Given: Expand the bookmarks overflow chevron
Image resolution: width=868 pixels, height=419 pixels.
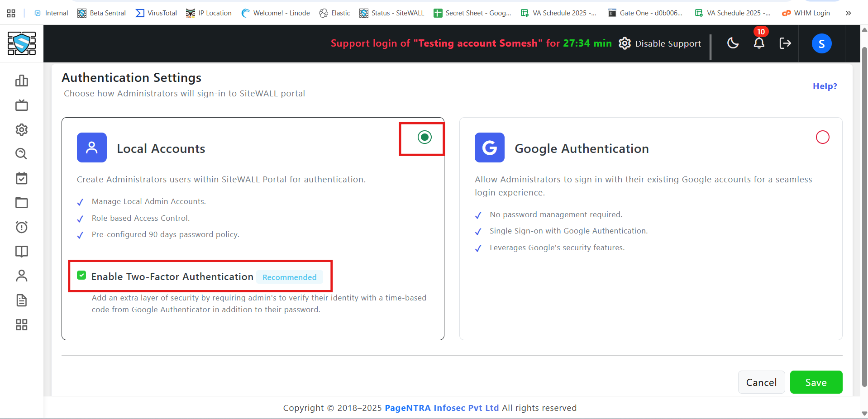Looking at the screenshot, I should pyautogui.click(x=848, y=13).
